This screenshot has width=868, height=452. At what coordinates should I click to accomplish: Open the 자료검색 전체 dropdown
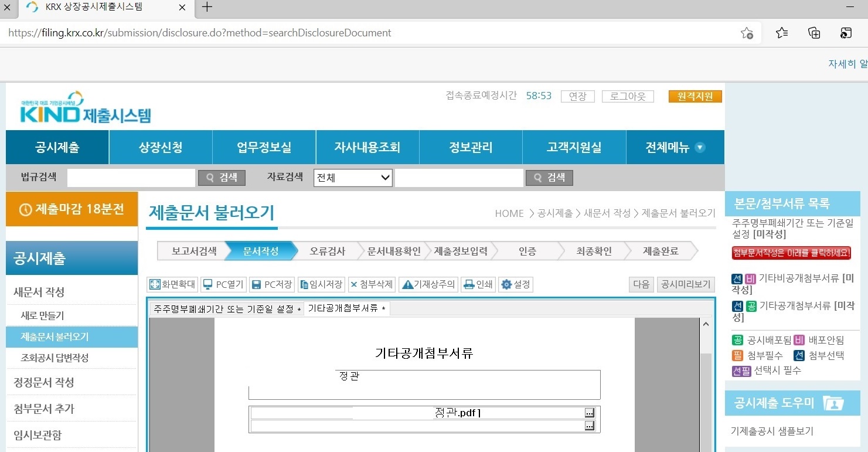pos(352,177)
